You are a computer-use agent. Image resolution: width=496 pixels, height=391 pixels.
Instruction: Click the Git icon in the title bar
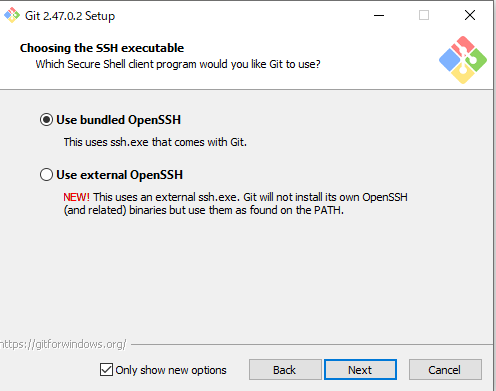(12, 15)
